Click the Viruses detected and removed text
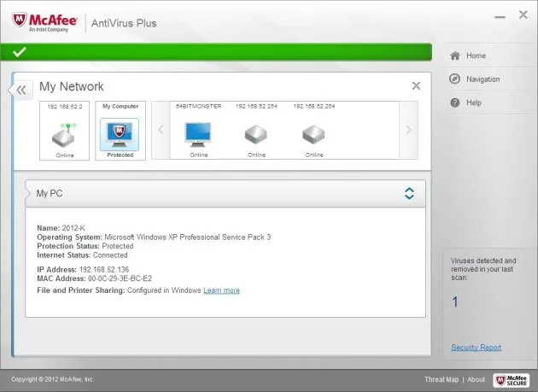The width and height of the screenshot is (538, 392). tap(483, 269)
